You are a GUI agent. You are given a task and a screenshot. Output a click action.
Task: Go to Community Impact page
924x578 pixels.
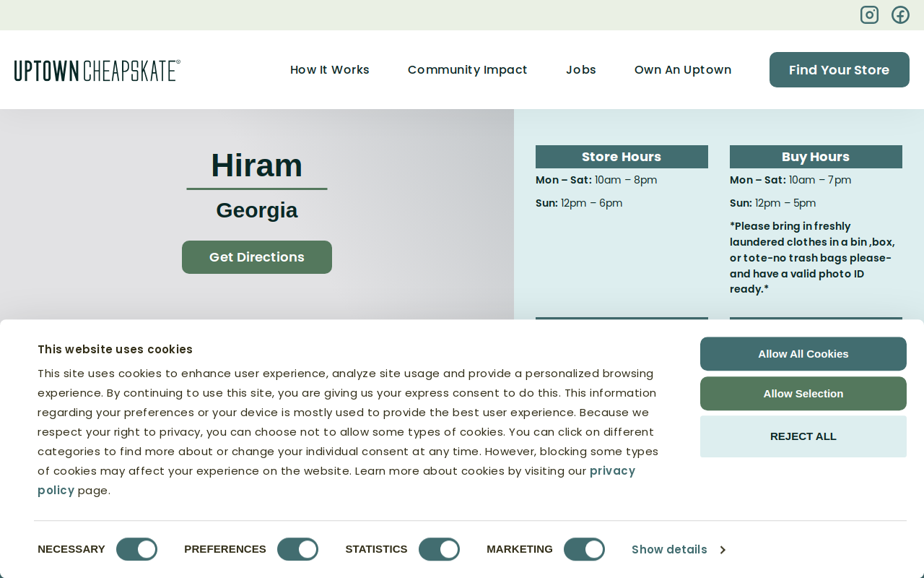point(468,70)
